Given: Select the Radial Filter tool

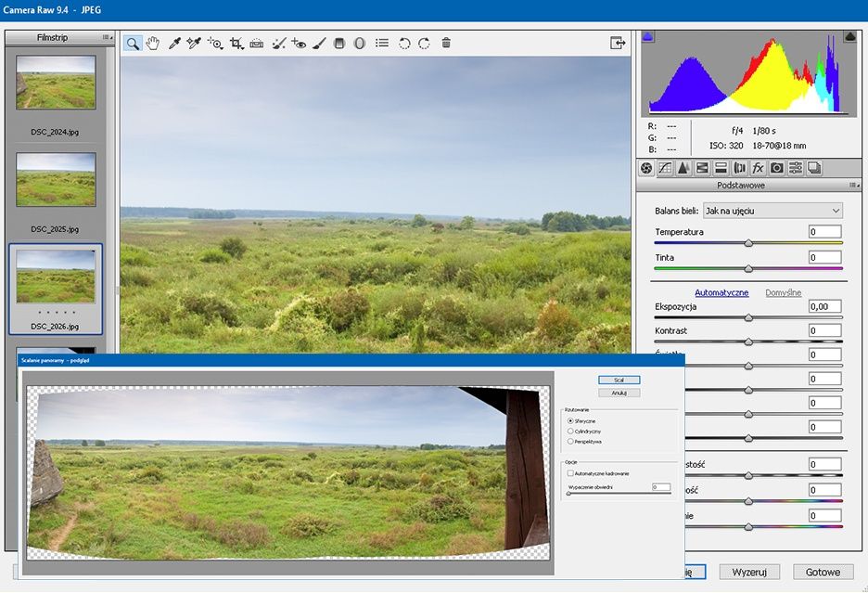Looking at the screenshot, I should [359, 44].
